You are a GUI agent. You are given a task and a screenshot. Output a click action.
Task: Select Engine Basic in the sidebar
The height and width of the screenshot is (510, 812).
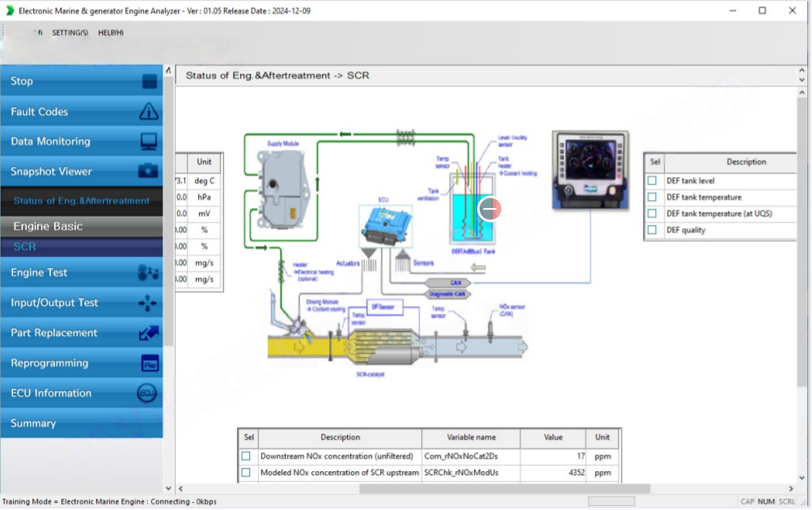click(x=48, y=227)
